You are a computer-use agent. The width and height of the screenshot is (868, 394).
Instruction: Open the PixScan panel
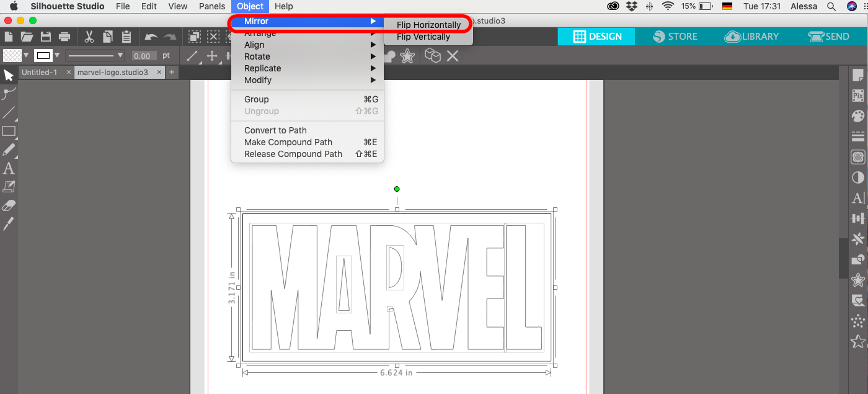(x=858, y=96)
